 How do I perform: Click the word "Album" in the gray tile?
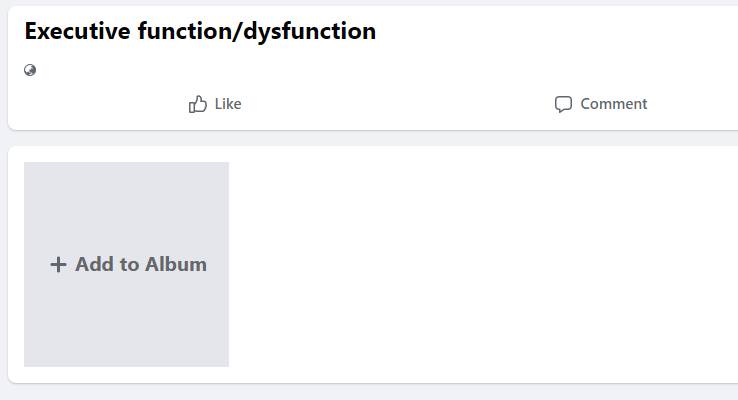[x=176, y=264]
